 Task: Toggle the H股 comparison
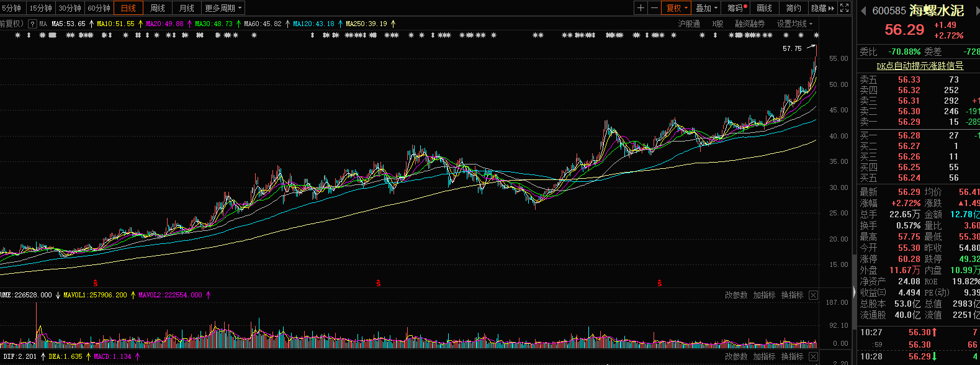pos(717,24)
